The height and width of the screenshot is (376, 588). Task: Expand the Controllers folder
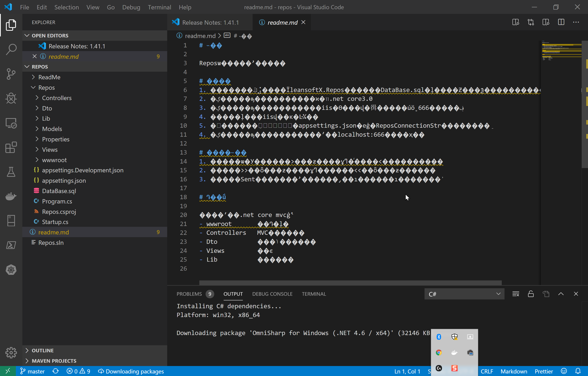pyautogui.click(x=57, y=98)
